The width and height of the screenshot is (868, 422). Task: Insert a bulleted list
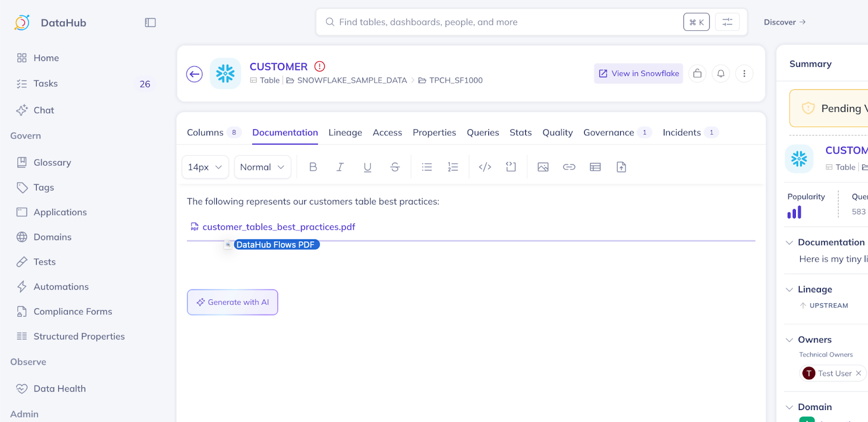(x=427, y=167)
